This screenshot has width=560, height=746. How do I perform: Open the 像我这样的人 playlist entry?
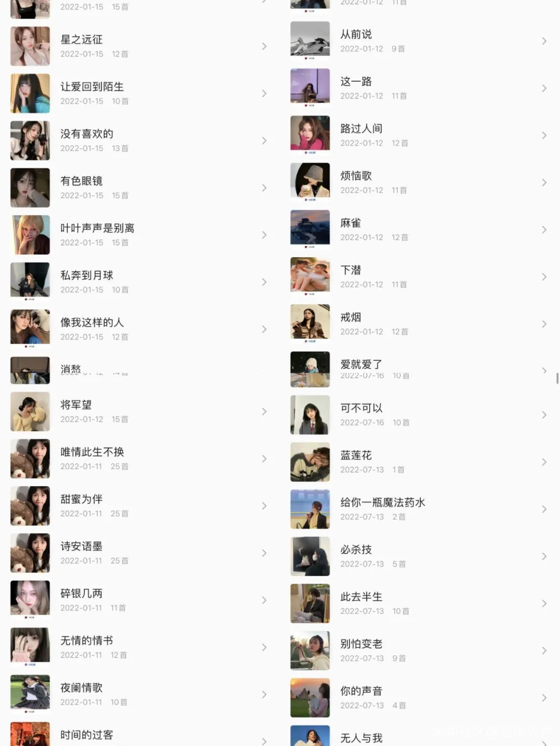(x=140, y=329)
